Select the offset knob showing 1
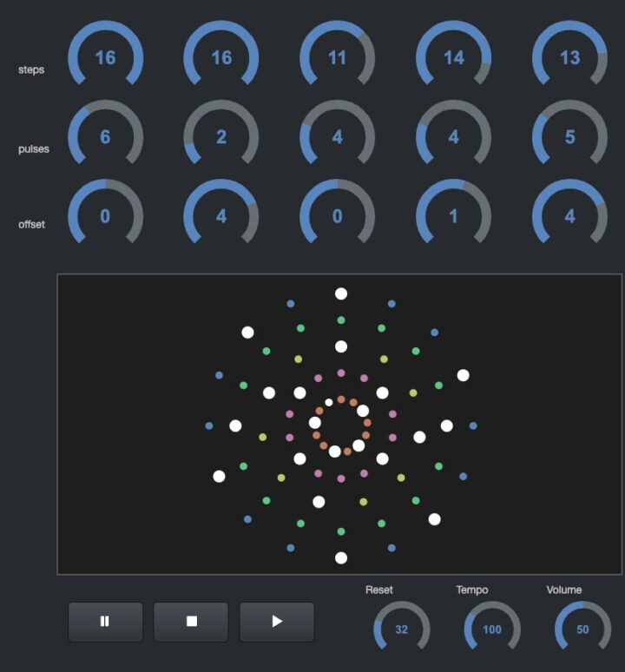This screenshot has width=625, height=672. 453,216
